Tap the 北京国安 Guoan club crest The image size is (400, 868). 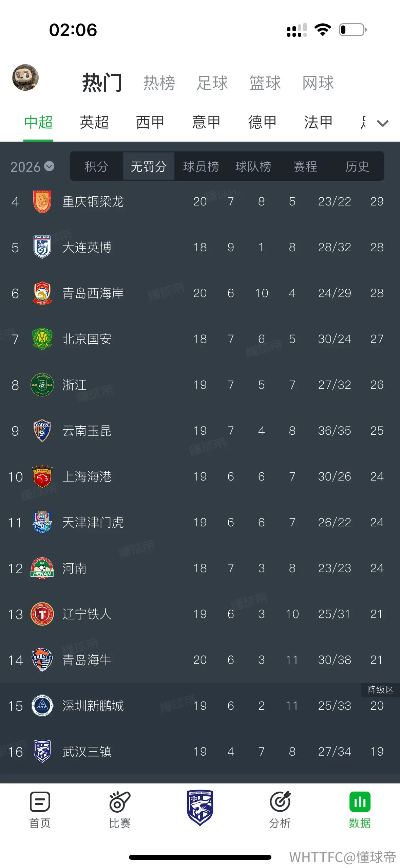click(42, 339)
